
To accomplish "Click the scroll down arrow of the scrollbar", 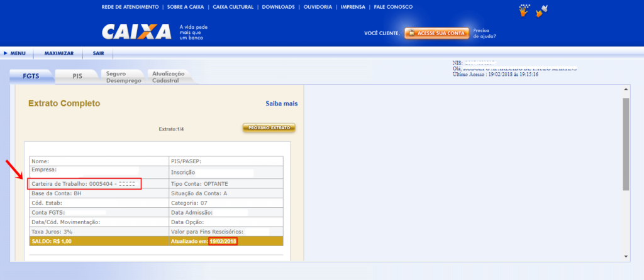I will [x=625, y=257].
